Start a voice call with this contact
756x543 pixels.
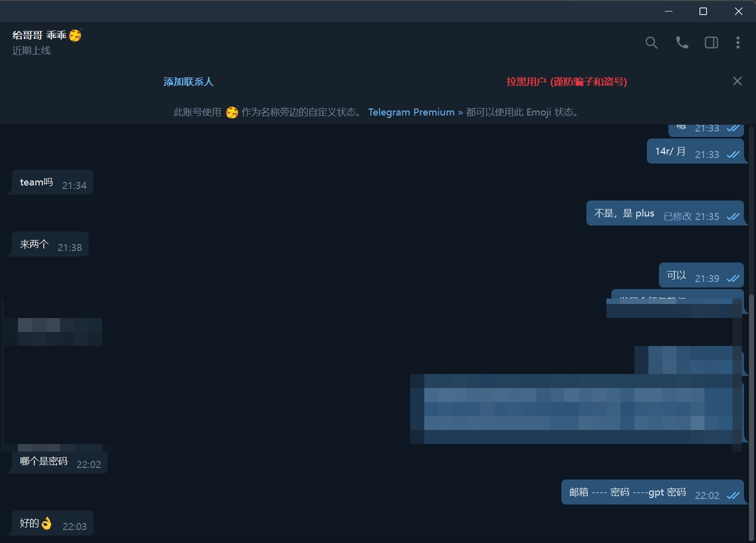point(681,43)
